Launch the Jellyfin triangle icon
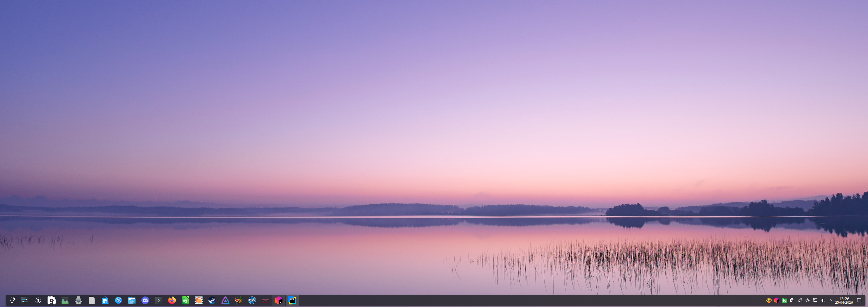This screenshot has height=307, width=868. point(225,300)
